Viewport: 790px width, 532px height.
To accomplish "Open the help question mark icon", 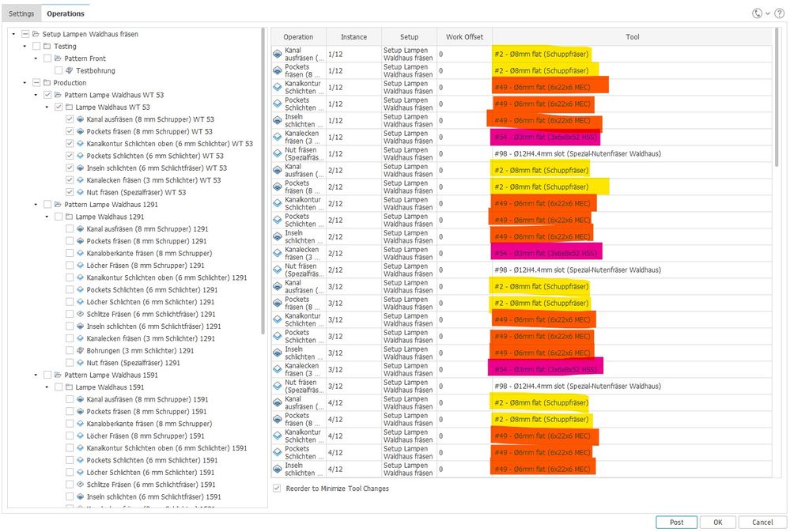I will point(779,13).
